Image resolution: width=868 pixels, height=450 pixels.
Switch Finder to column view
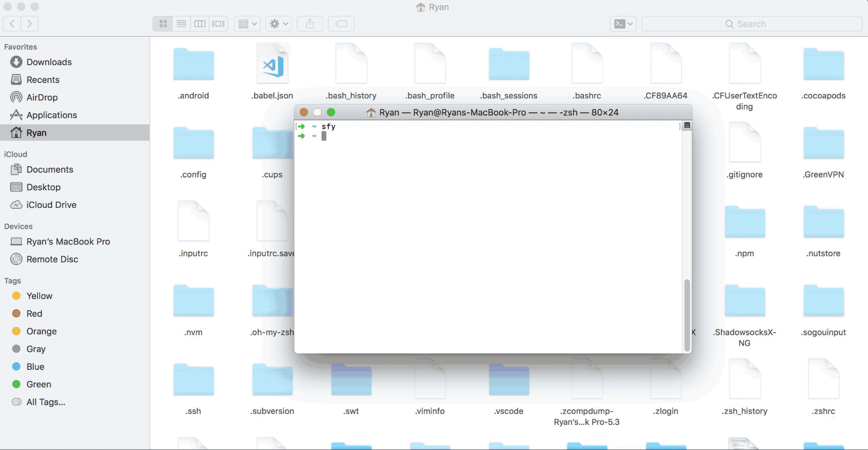tap(200, 24)
